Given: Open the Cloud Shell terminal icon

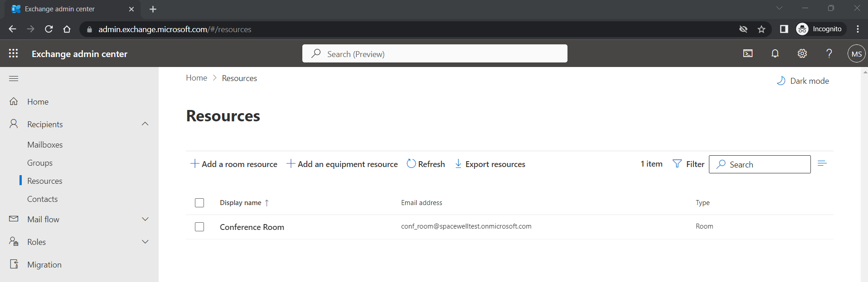Looking at the screenshot, I should coord(748,53).
